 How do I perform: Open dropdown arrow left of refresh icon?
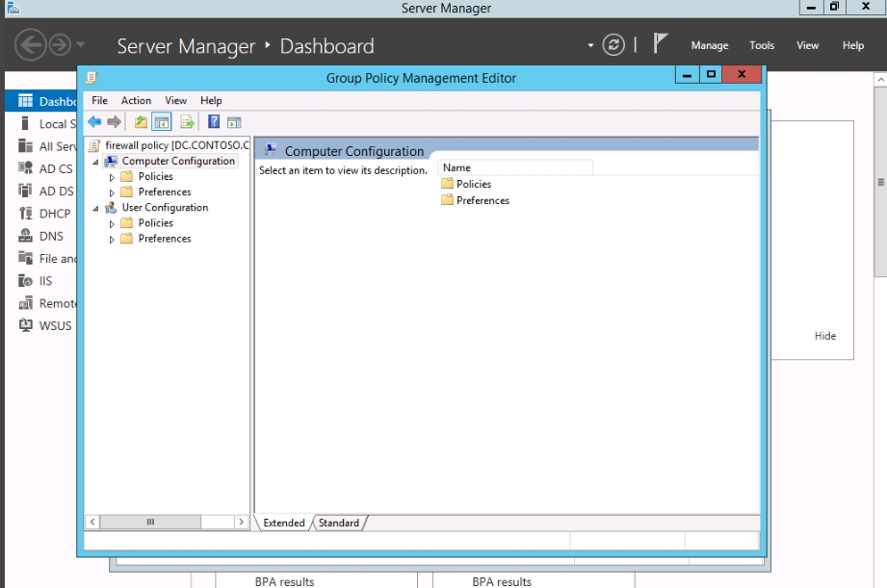(590, 45)
